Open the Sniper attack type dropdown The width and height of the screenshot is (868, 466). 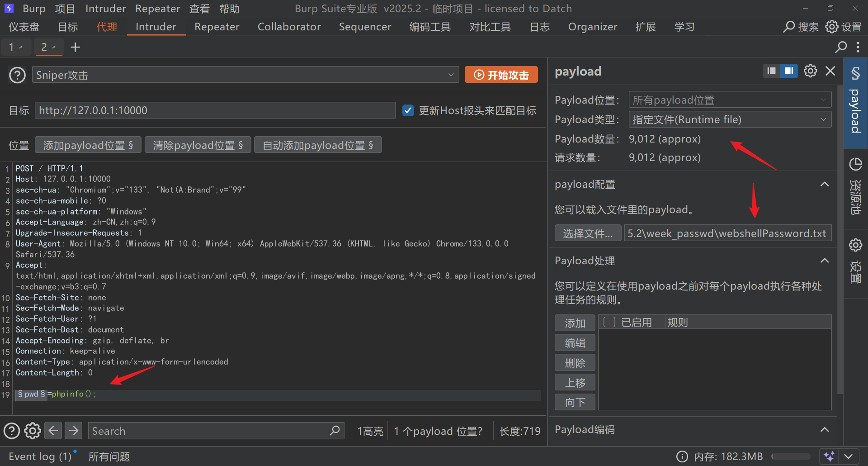[245, 75]
